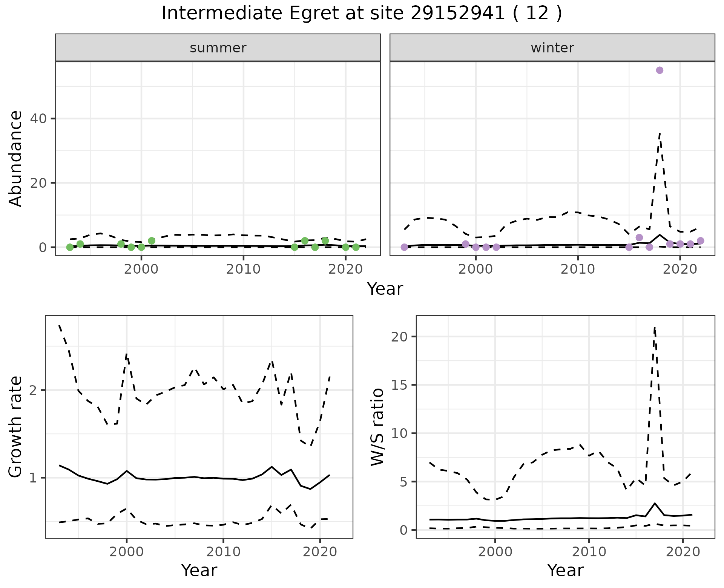The image size is (724, 588).
Task: Click the summer facet header strip
Action: tap(218, 48)
